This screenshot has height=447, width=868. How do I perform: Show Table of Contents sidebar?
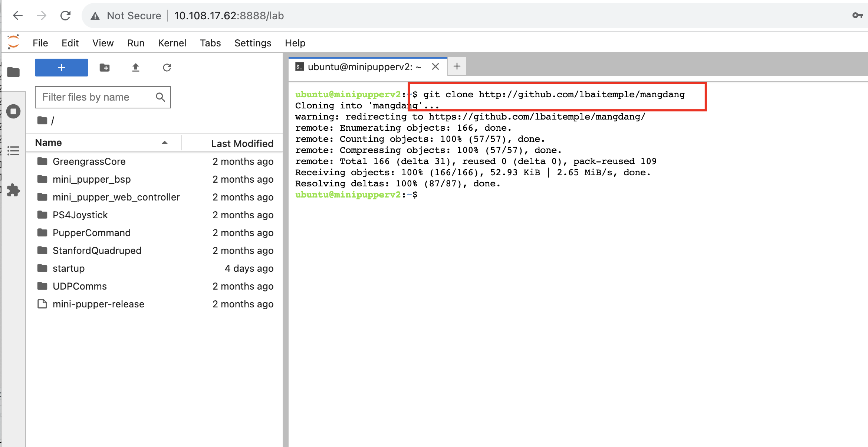(13, 151)
